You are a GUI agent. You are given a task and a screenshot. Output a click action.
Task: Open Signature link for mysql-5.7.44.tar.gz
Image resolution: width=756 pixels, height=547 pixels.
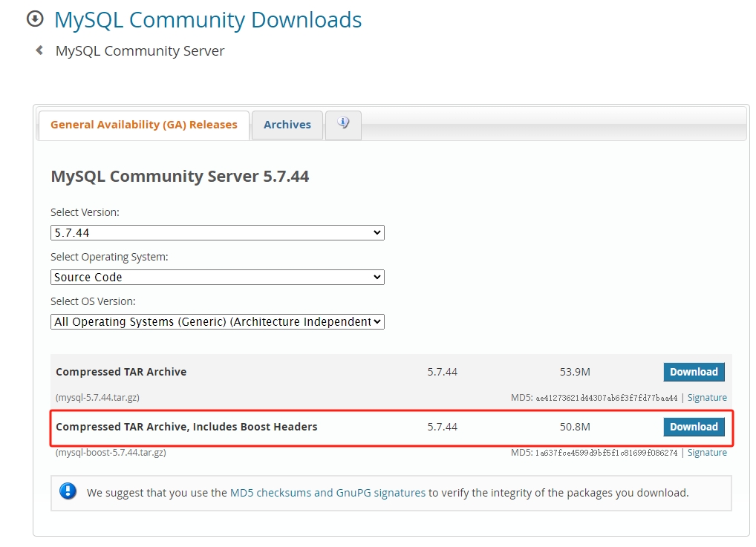point(707,398)
